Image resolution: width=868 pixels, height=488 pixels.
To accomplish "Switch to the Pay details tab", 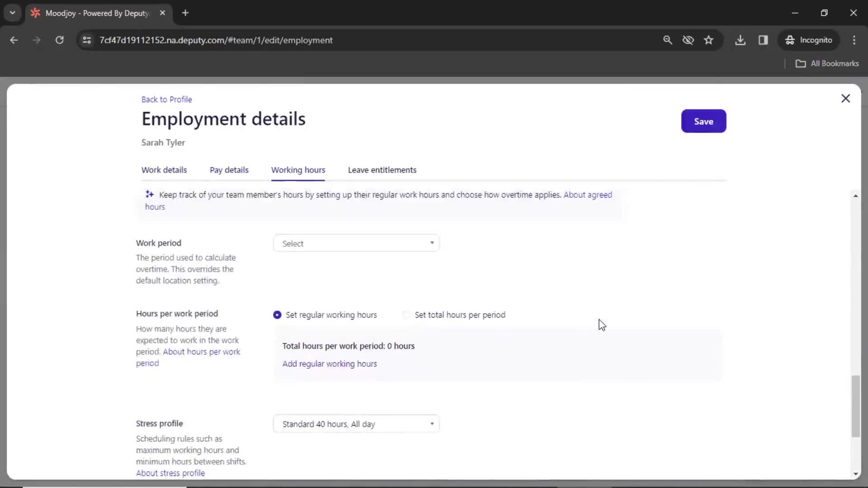I will (229, 170).
